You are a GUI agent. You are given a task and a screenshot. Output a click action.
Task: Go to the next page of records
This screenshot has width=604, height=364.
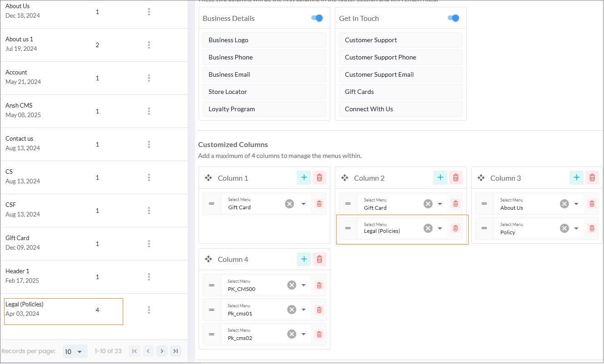click(162, 351)
